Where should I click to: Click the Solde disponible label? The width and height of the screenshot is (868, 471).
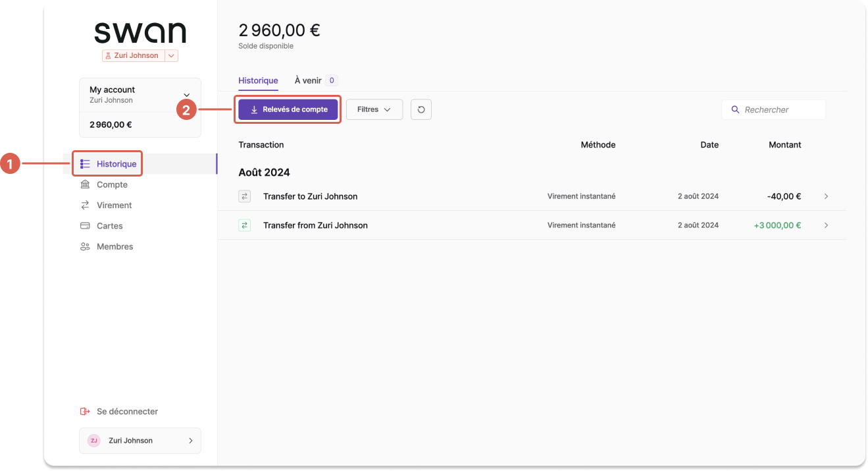(266, 46)
